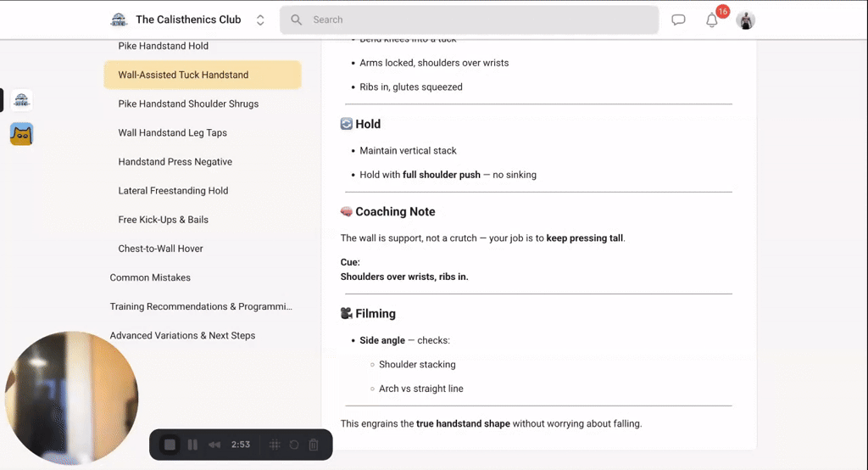Go to the Handstand Press Negative lesson

click(x=175, y=161)
